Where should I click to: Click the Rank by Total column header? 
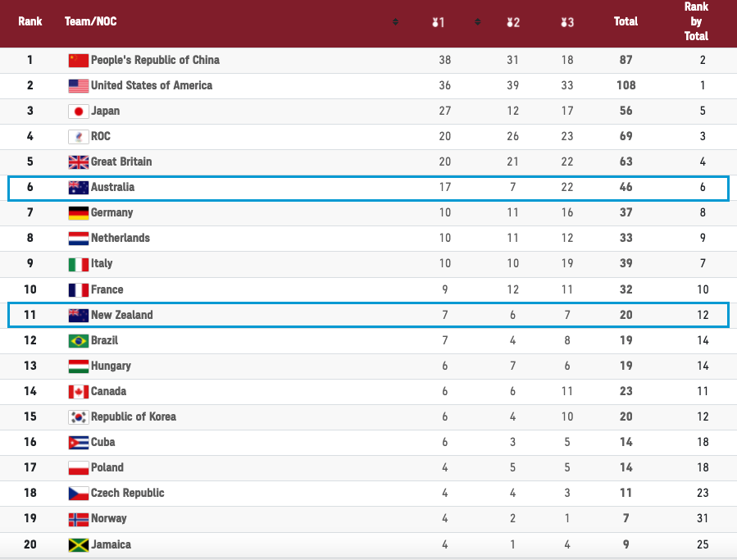(x=696, y=21)
